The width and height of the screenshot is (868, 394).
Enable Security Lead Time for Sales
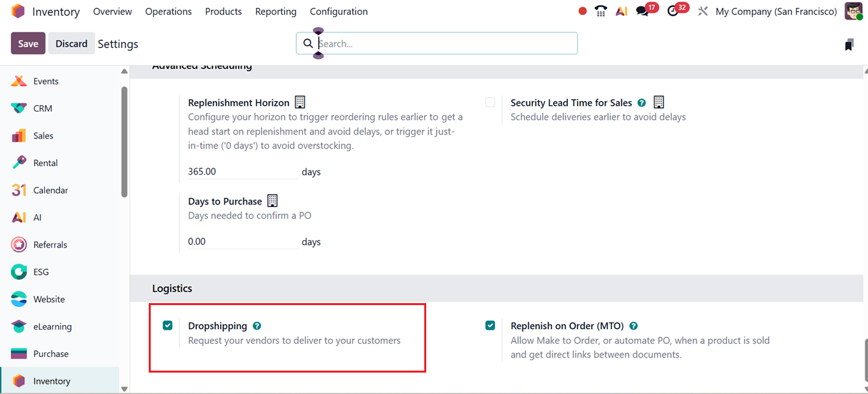click(491, 102)
